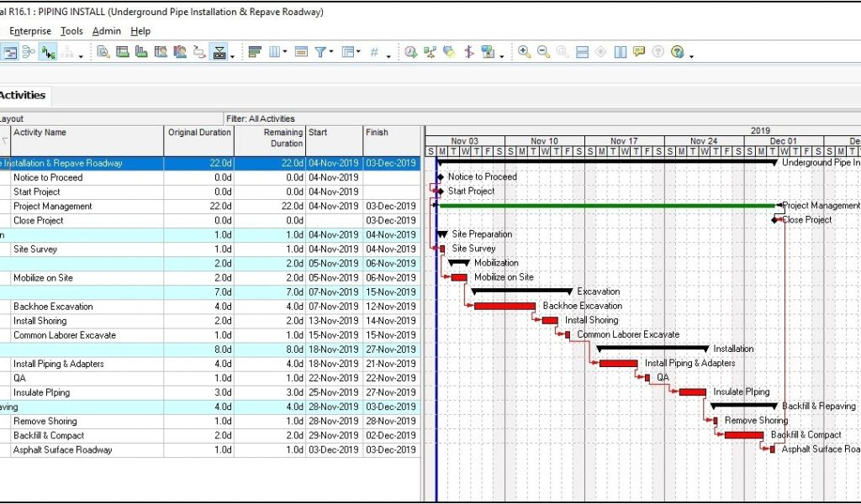The height and width of the screenshot is (504, 861).
Task: Expand the dropdown arrow beside Filter icon
Action: pyautogui.click(x=332, y=52)
